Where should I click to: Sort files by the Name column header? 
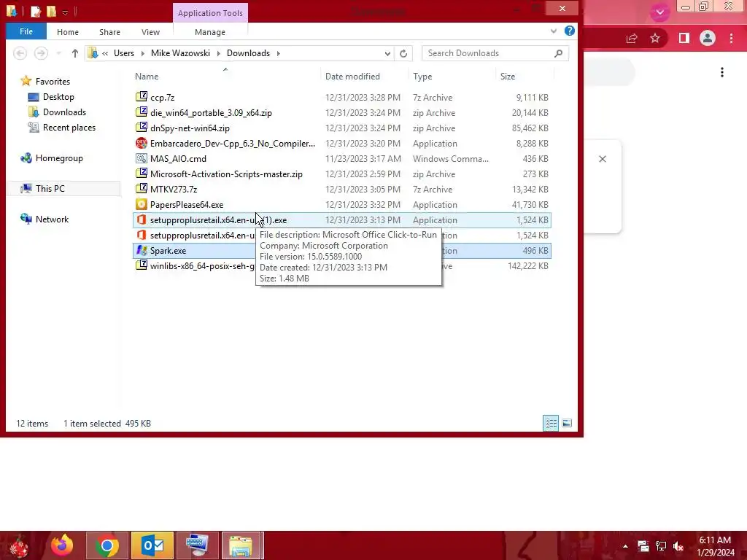pos(147,76)
